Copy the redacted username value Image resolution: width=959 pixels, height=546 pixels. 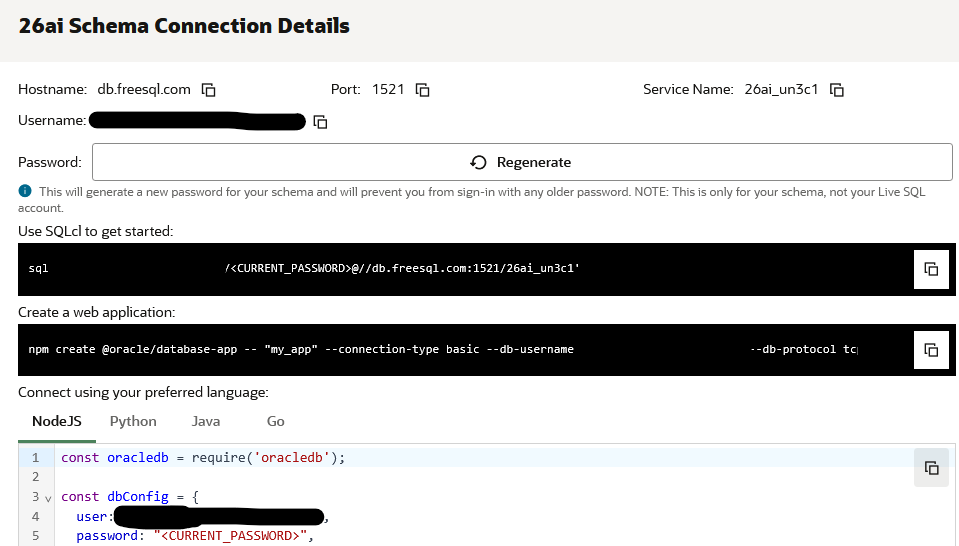tap(321, 122)
